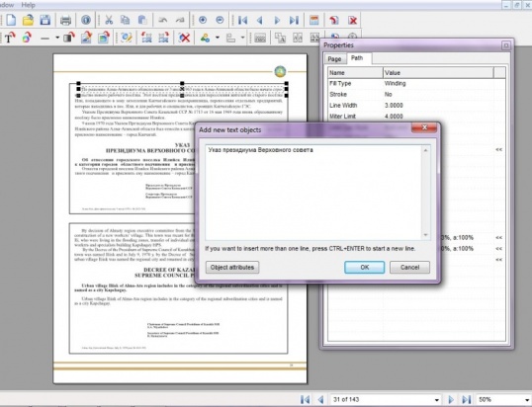The height and width of the screenshot is (407, 532).
Task: Open a file via the folder icon
Action: pyautogui.click(x=28, y=20)
